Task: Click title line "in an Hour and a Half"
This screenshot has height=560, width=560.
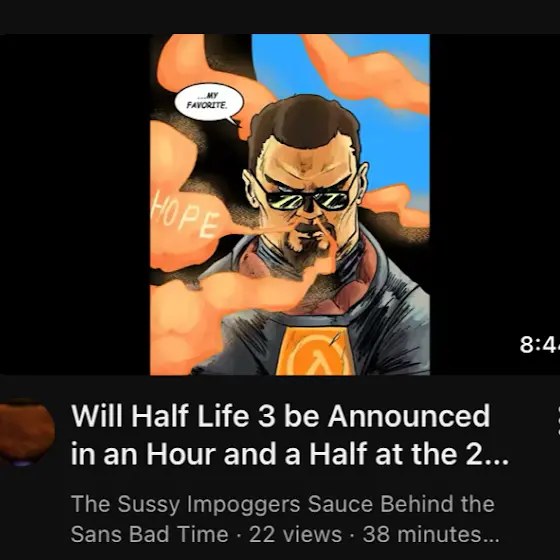Action: click(x=219, y=454)
